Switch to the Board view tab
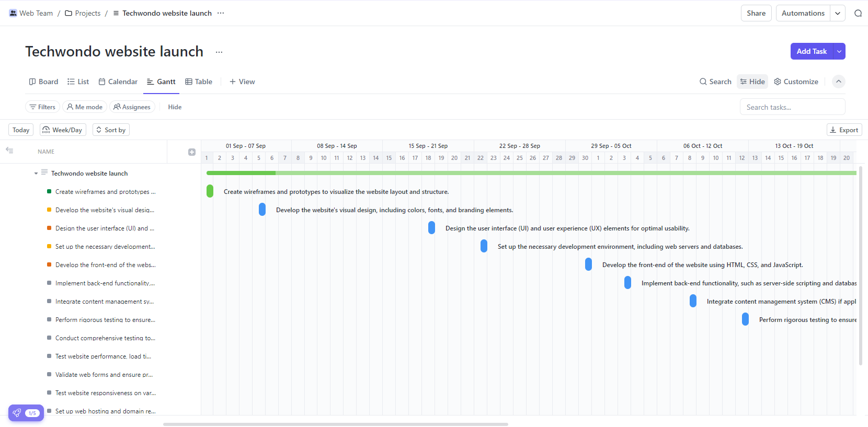This screenshot has width=868, height=427. [43, 82]
